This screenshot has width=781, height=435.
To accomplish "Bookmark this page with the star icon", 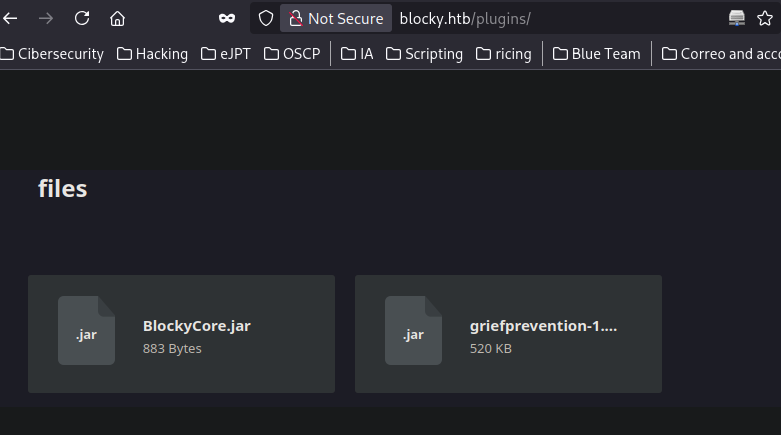I will click(765, 19).
